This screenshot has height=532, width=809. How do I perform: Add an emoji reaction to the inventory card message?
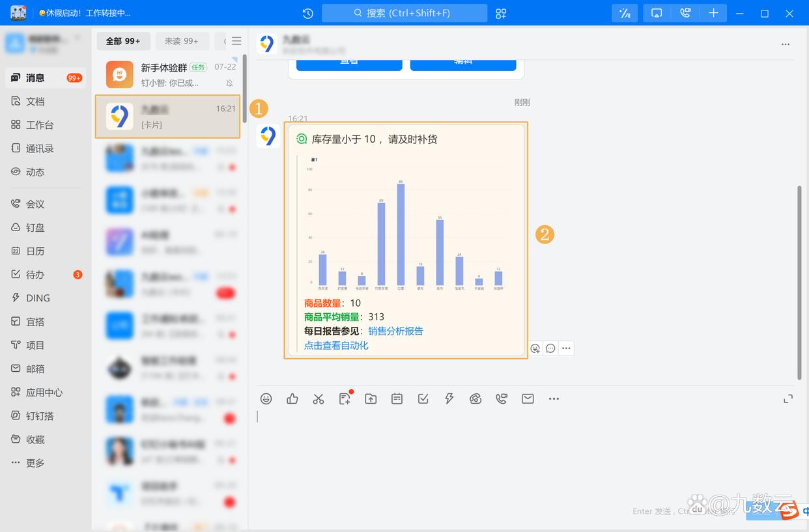point(535,348)
